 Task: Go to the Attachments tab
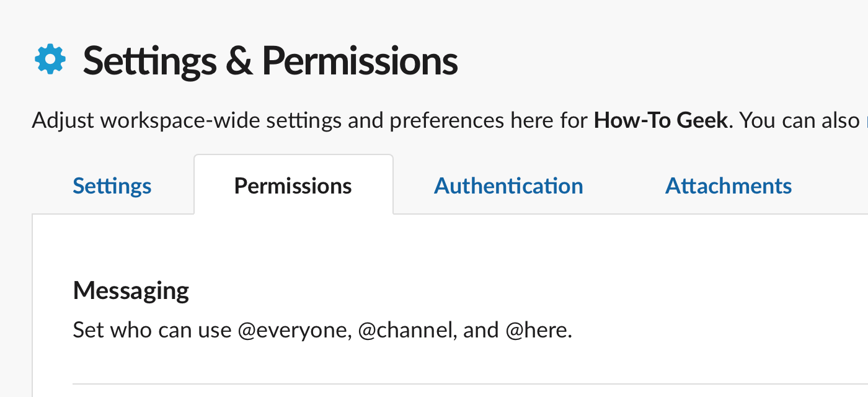[x=728, y=185]
